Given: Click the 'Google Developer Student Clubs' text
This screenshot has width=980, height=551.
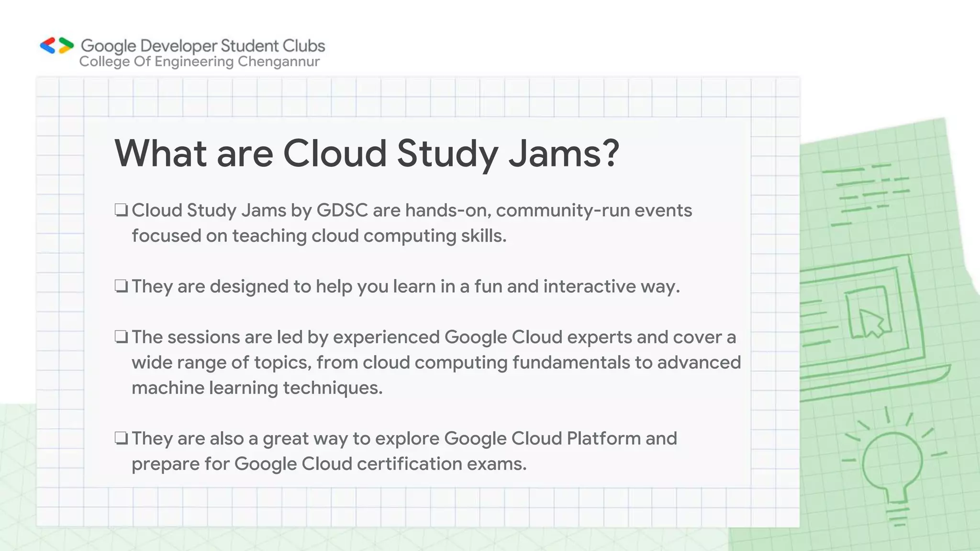Looking at the screenshot, I should click(203, 46).
